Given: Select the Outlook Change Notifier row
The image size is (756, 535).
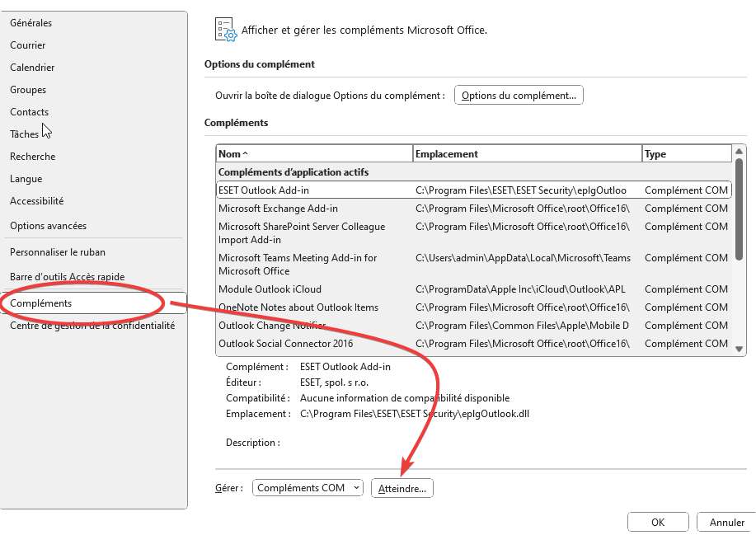Looking at the screenshot, I should [x=474, y=326].
